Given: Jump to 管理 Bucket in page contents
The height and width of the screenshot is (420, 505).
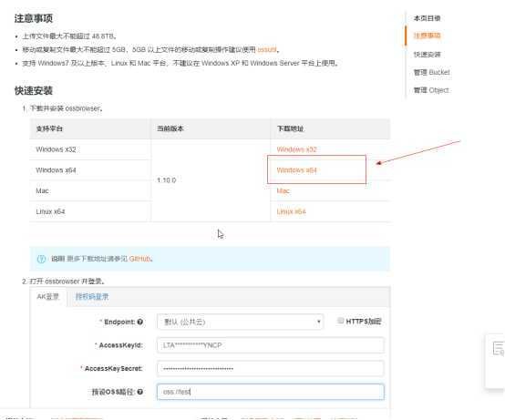Looking at the screenshot, I should (431, 72).
